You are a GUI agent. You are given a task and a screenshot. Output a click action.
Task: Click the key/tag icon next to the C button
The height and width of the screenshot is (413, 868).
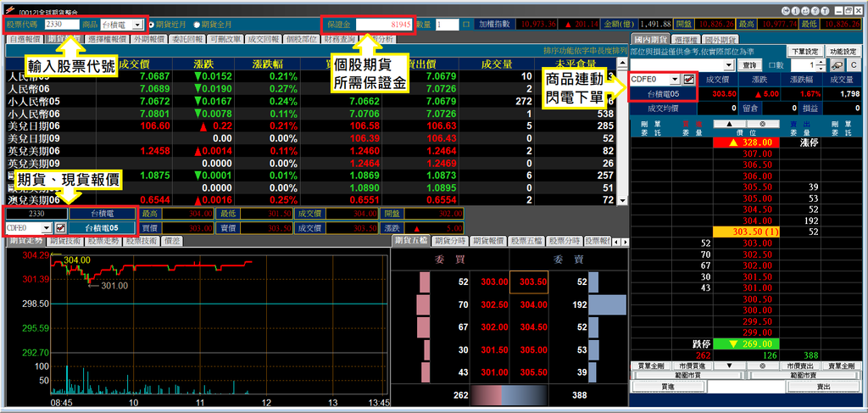coord(837,65)
